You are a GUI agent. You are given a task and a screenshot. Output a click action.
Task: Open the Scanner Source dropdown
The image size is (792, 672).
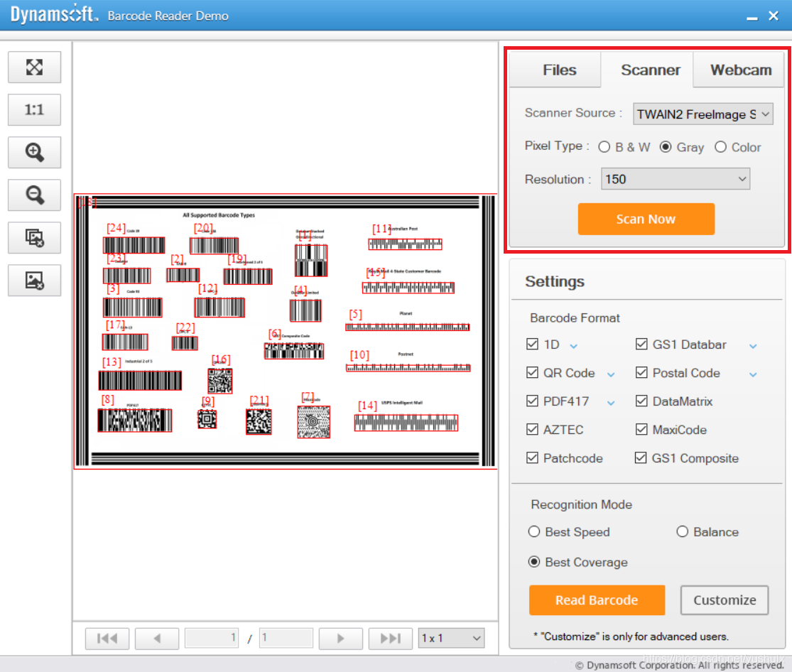click(703, 114)
